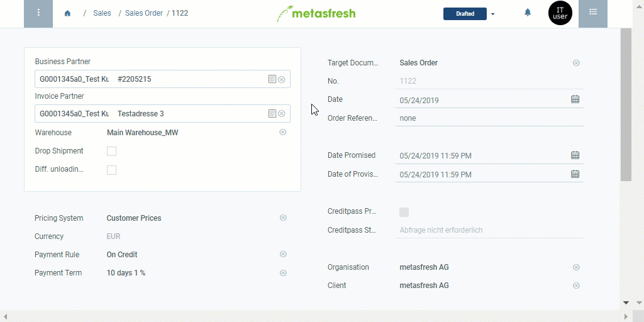Expand the Drafted status dropdown
This screenshot has height=322, width=644.
click(x=493, y=14)
